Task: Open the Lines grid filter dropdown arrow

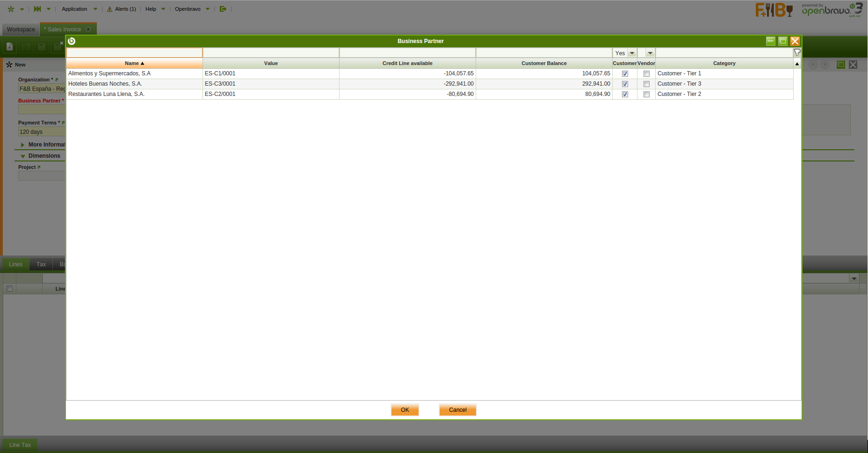Action: point(854,278)
